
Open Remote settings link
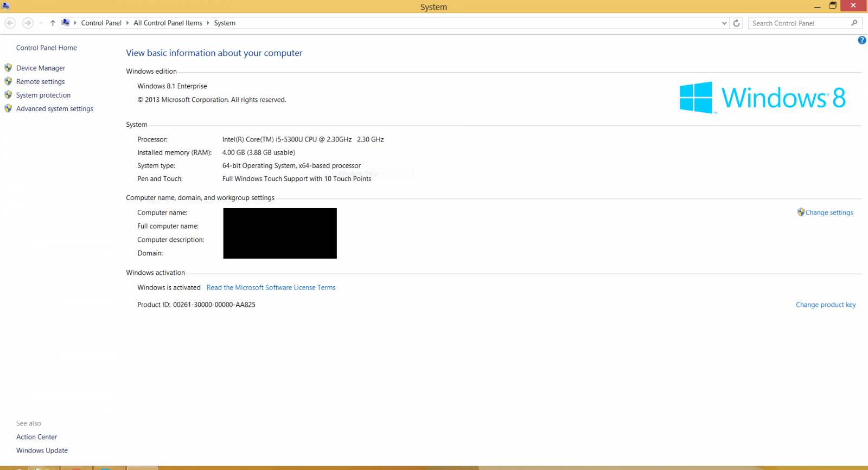coord(40,82)
